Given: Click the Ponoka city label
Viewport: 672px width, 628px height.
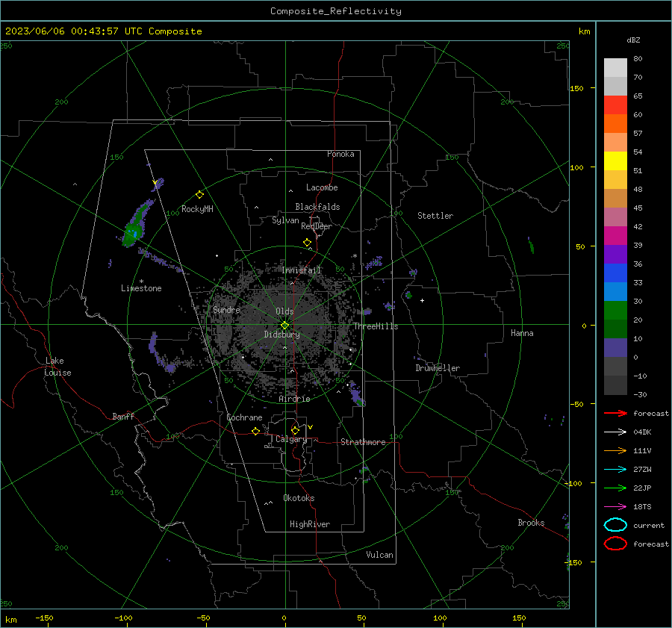Looking at the screenshot, I should pos(340,154).
